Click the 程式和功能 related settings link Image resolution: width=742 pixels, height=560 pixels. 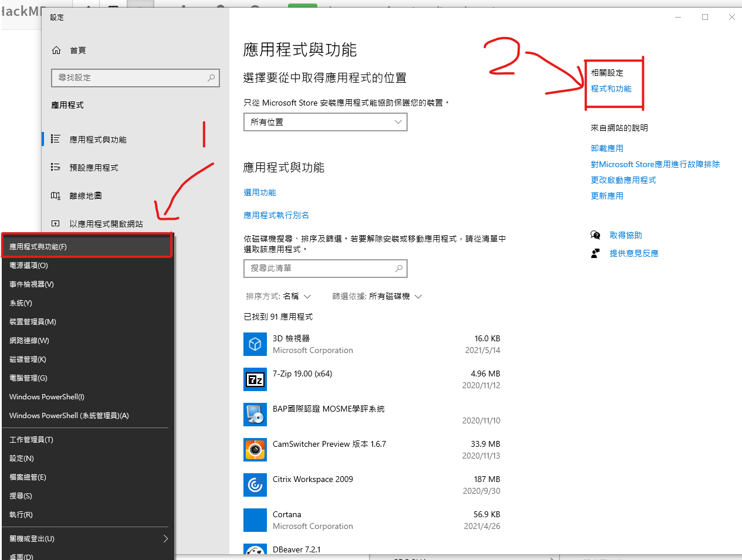[611, 89]
